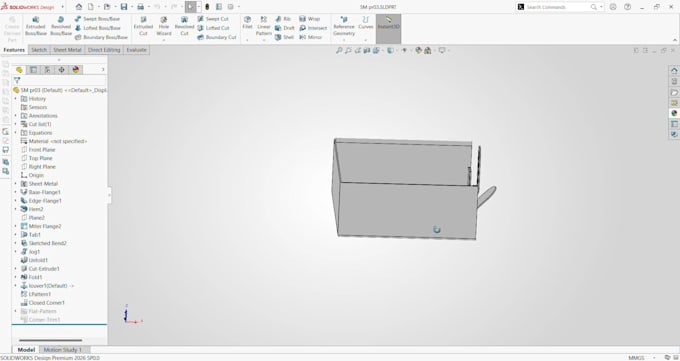This screenshot has height=361, width=680.
Task: Select the Wrap tool
Action: pyautogui.click(x=309, y=19)
